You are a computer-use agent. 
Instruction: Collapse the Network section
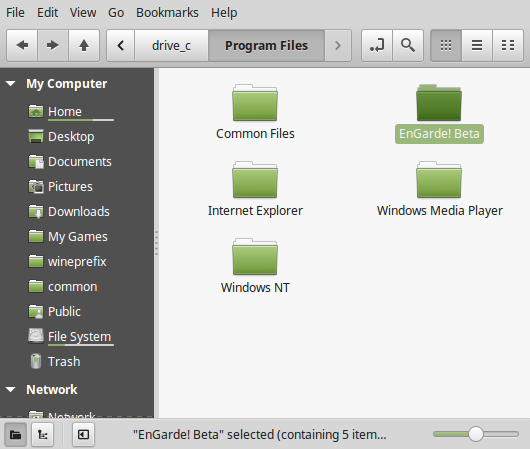(10, 389)
